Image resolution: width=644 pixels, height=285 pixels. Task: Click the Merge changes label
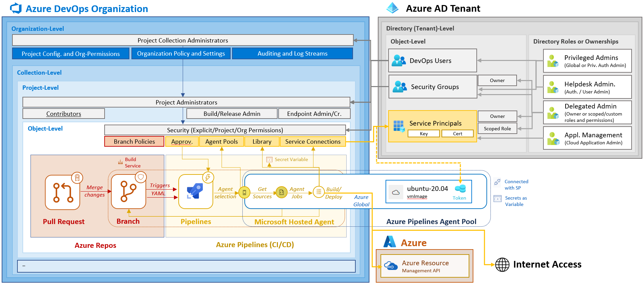tap(95, 191)
